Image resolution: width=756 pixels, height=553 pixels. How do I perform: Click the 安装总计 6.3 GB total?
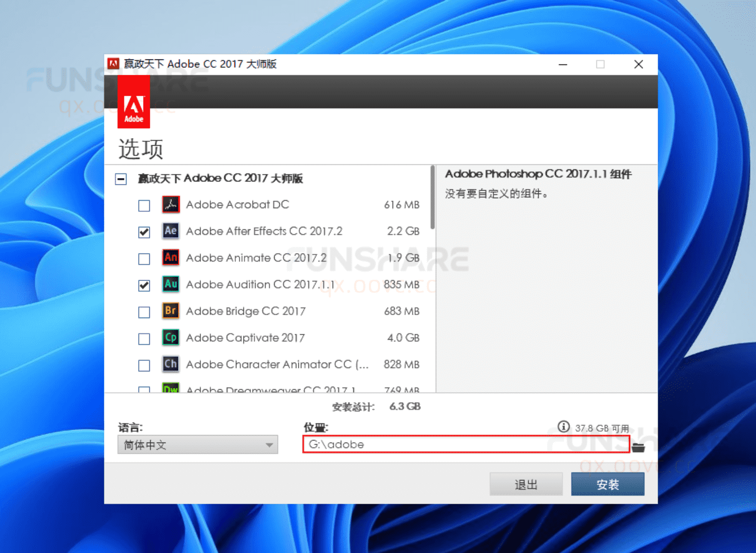tap(376, 407)
